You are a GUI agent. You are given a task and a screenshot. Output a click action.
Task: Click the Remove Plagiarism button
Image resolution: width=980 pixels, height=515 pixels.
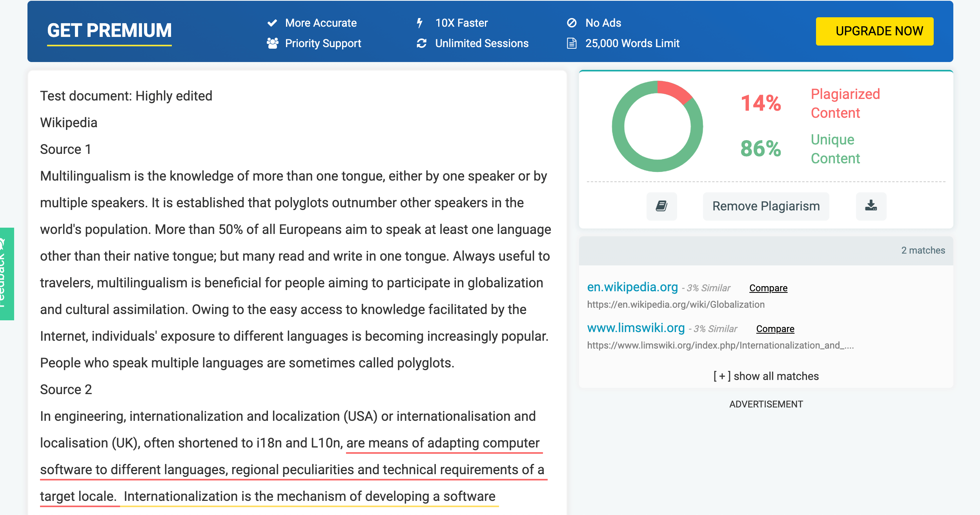click(766, 206)
